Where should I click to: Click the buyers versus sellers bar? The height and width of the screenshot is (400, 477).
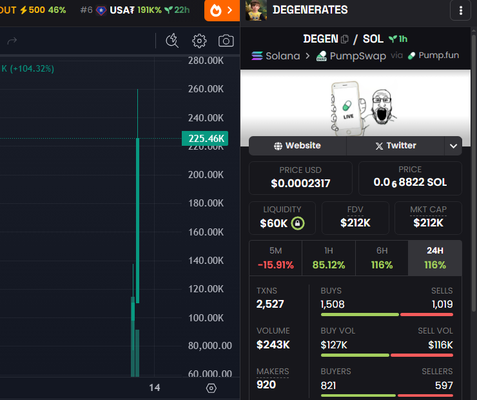[387, 396]
